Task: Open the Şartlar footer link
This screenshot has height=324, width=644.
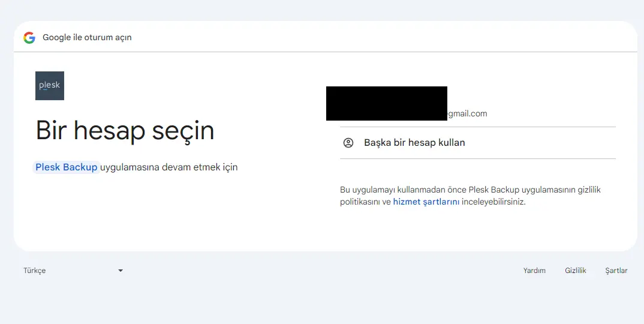Action: (616, 271)
